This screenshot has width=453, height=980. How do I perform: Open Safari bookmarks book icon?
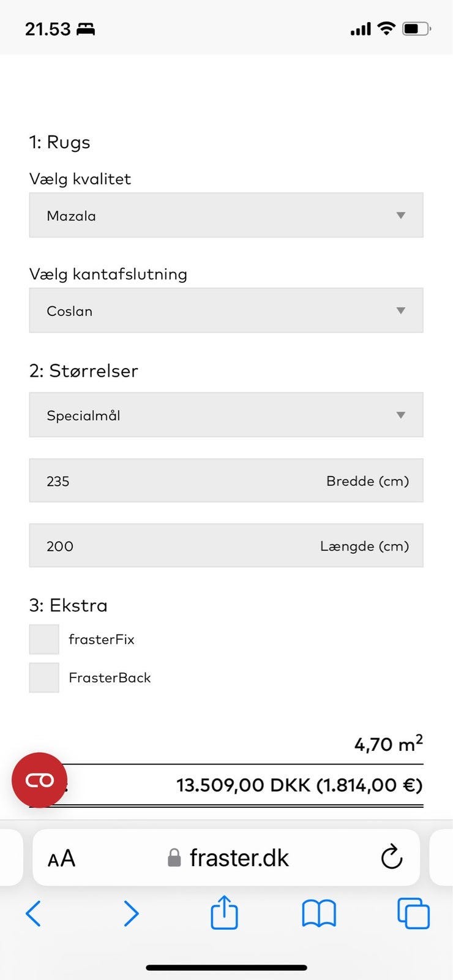tap(319, 913)
